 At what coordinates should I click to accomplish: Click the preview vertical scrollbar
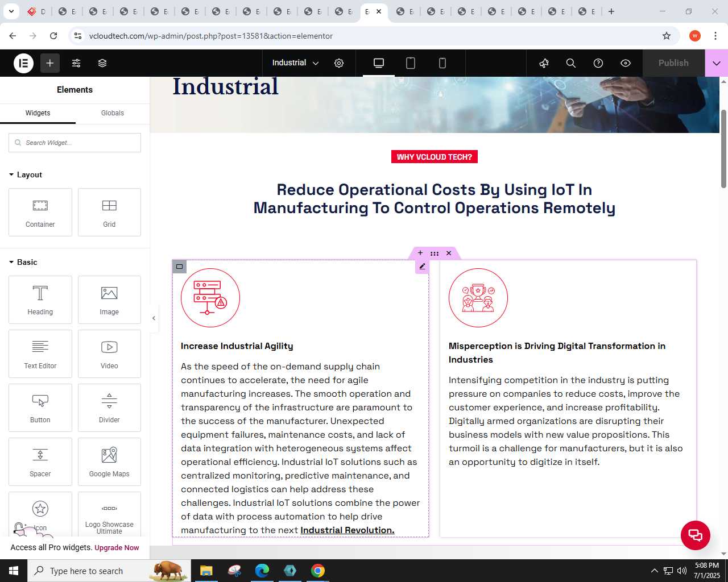click(x=723, y=149)
